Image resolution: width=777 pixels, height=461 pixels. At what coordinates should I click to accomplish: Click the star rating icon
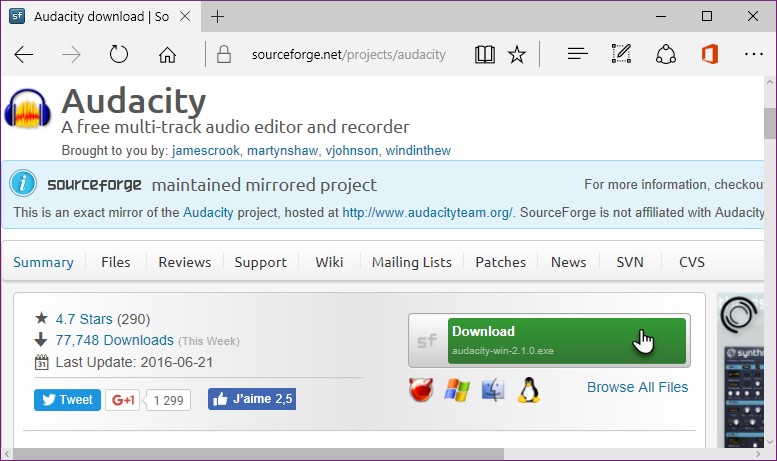click(x=42, y=318)
